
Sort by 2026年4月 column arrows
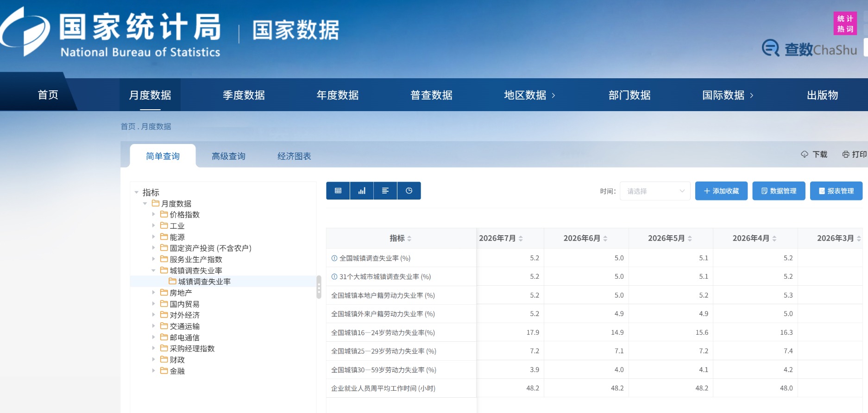(x=774, y=238)
